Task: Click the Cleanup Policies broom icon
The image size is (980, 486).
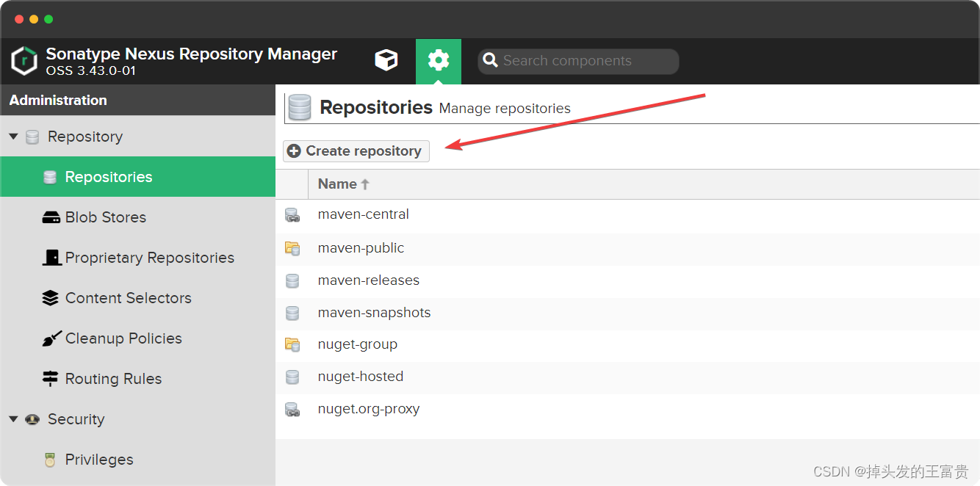Action: point(51,338)
